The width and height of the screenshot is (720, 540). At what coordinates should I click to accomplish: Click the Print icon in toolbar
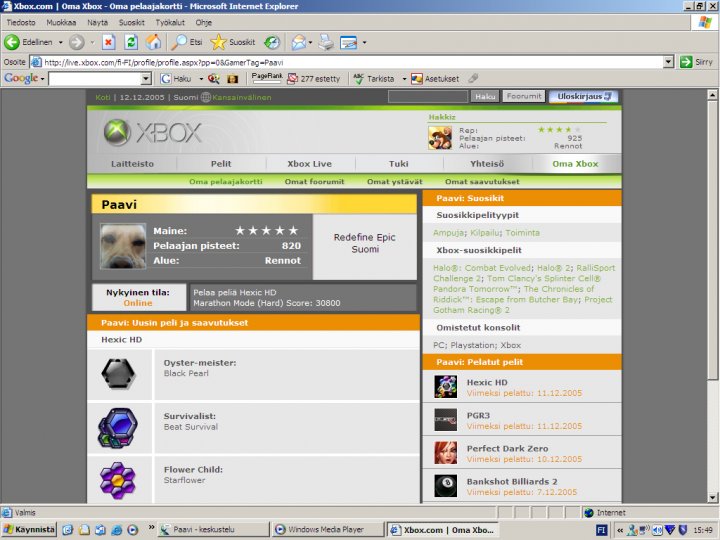[326, 42]
